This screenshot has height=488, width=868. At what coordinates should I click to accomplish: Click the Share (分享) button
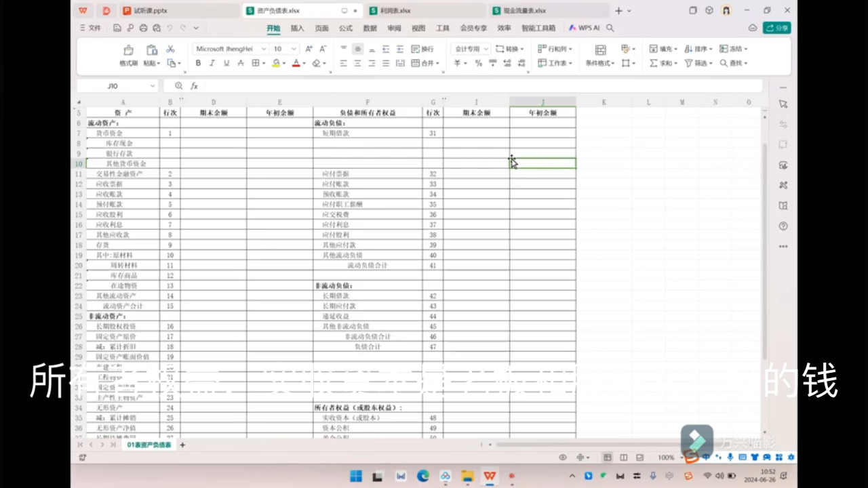777,28
